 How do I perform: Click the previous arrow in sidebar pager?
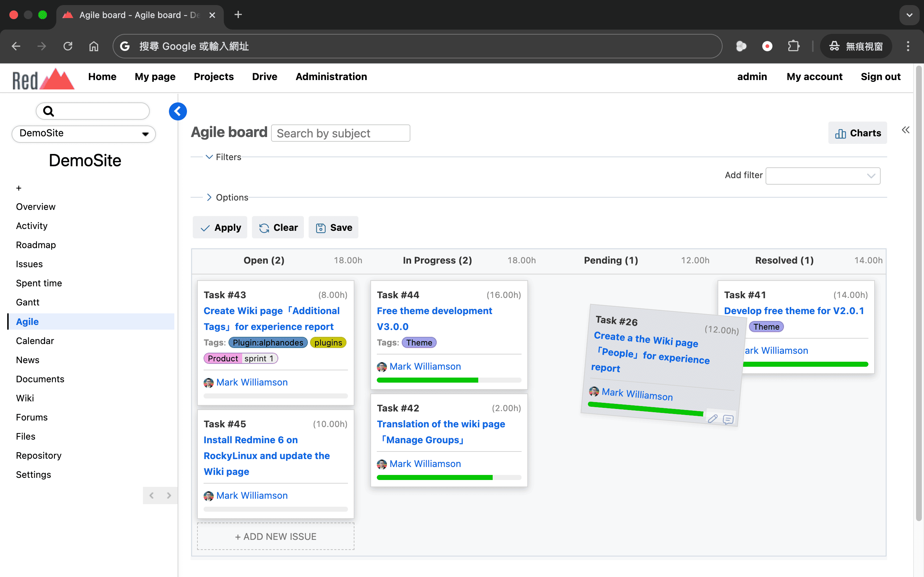coord(152,495)
